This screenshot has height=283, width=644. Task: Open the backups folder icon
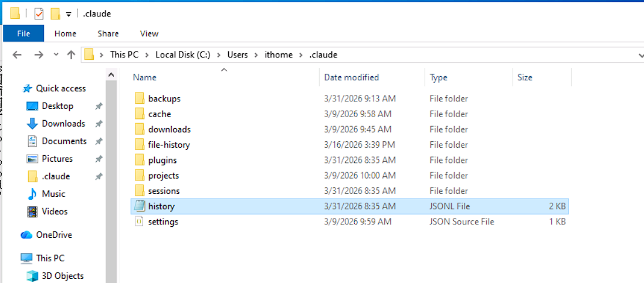pyautogui.click(x=140, y=98)
